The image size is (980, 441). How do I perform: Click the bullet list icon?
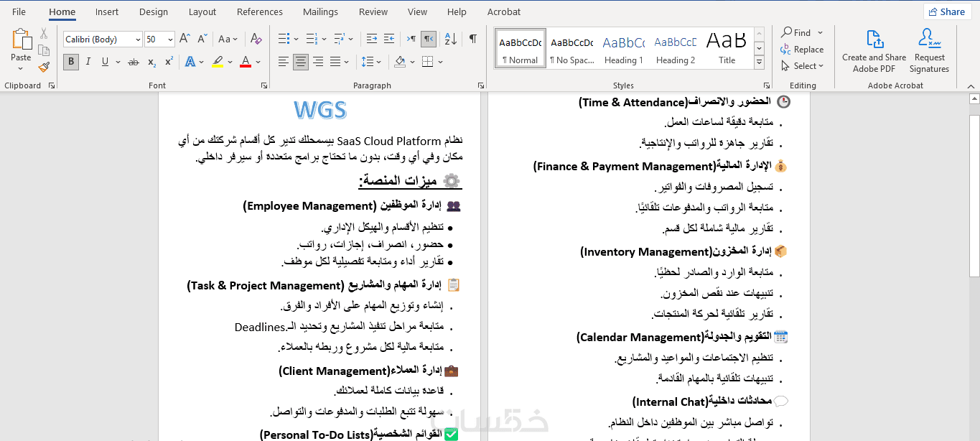(x=283, y=40)
